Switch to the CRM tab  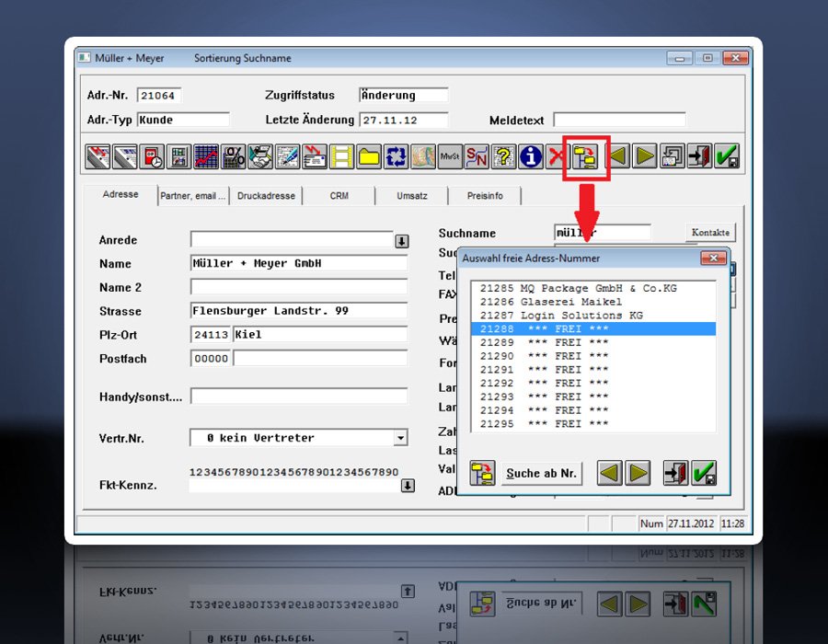click(x=339, y=196)
